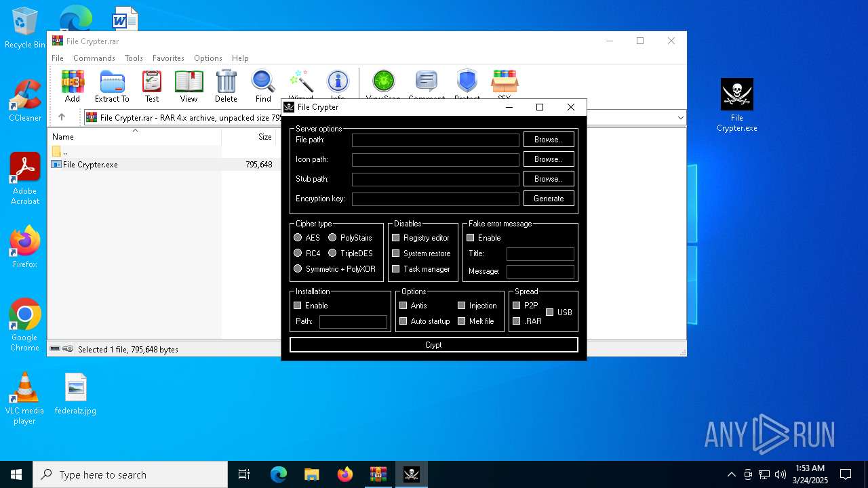This screenshot has height=488, width=868.
Task: Open CCleaner desktop shortcut
Action: click(x=24, y=101)
